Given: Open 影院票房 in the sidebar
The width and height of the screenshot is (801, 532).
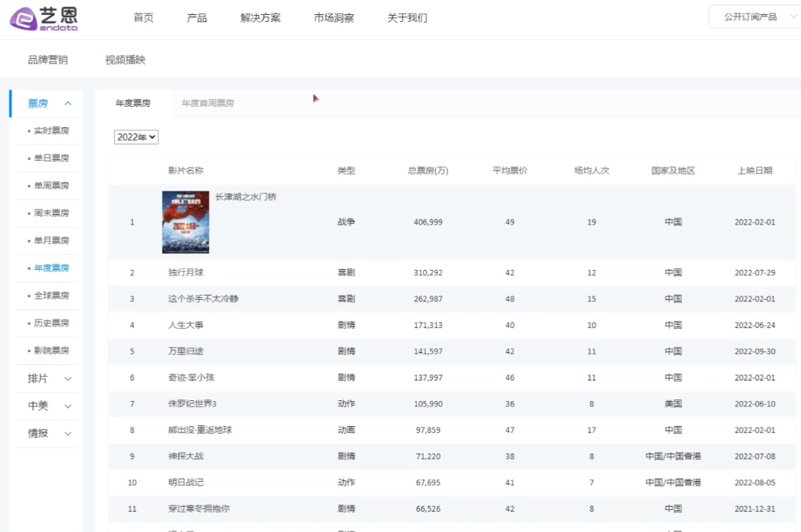Looking at the screenshot, I should (x=51, y=351).
